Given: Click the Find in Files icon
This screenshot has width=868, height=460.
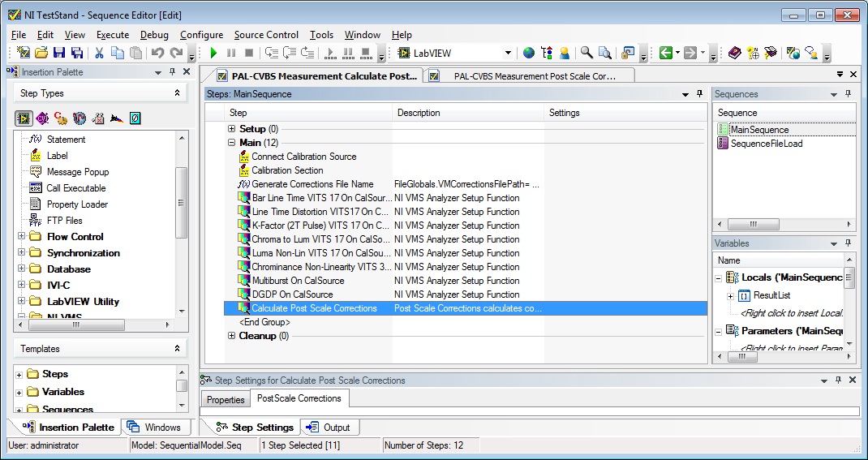Looking at the screenshot, I should 604,54.
